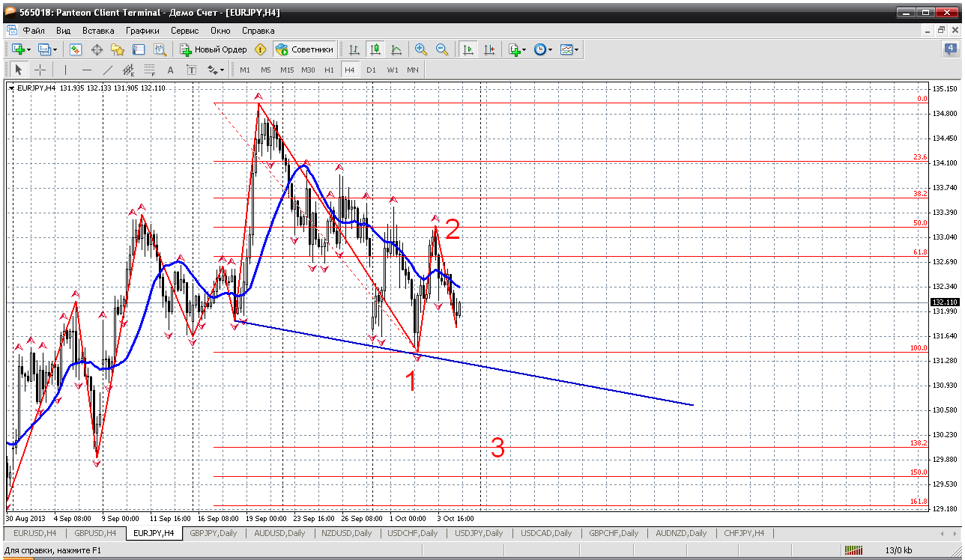Click the Новый Ордер button
The width and height of the screenshot is (965, 560).
click(x=214, y=49)
